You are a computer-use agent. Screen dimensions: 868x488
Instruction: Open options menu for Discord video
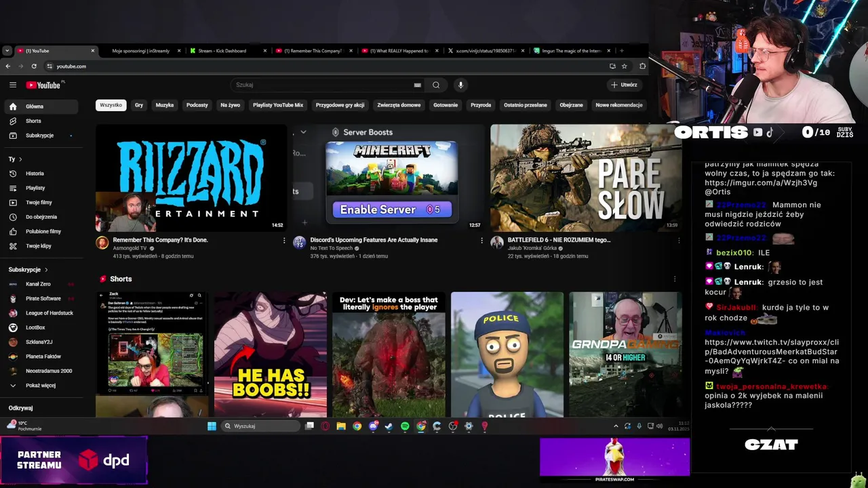tap(481, 241)
